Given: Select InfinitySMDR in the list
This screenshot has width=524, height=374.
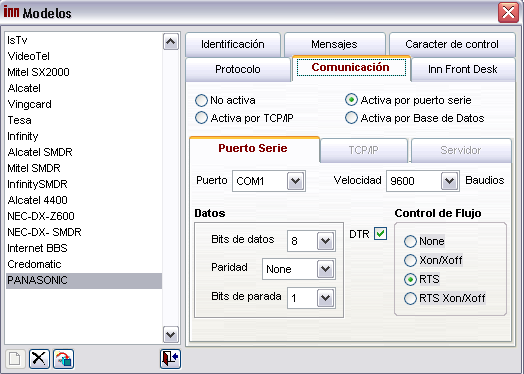Looking at the screenshot, I should click(x=84, y=184).
